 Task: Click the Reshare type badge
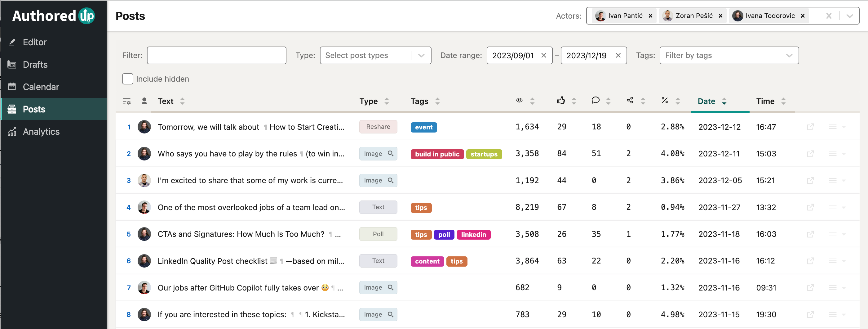tap(378, 127)
